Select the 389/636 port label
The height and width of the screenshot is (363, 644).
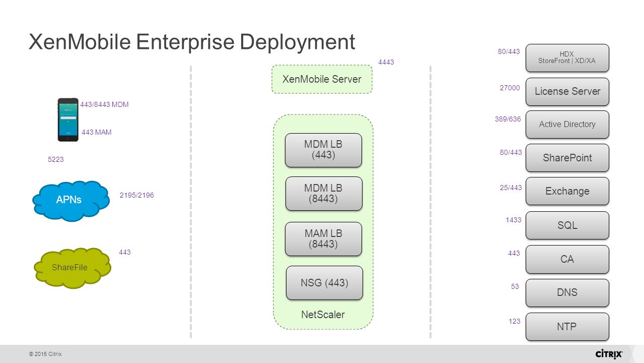(508, 119)
